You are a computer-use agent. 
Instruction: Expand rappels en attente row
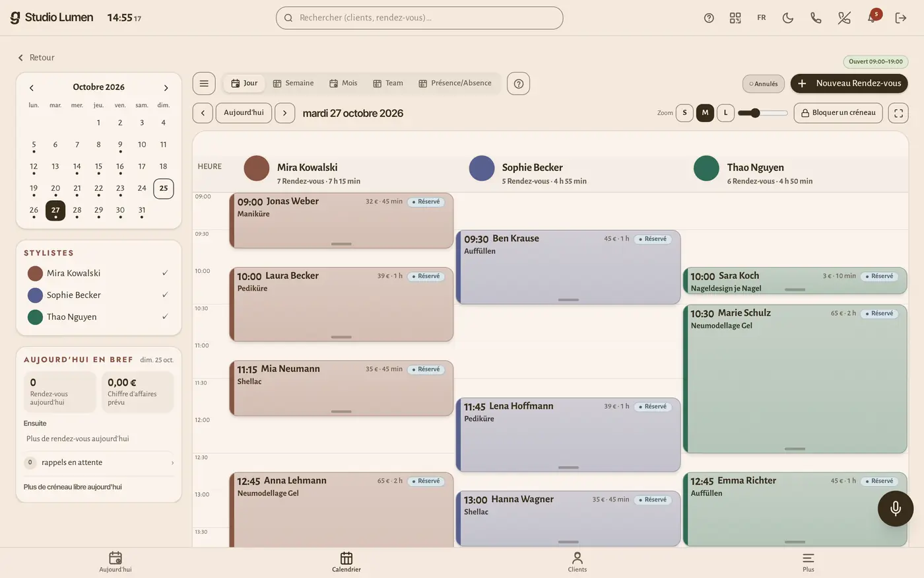pyautogui.click(x=98, y=462)
